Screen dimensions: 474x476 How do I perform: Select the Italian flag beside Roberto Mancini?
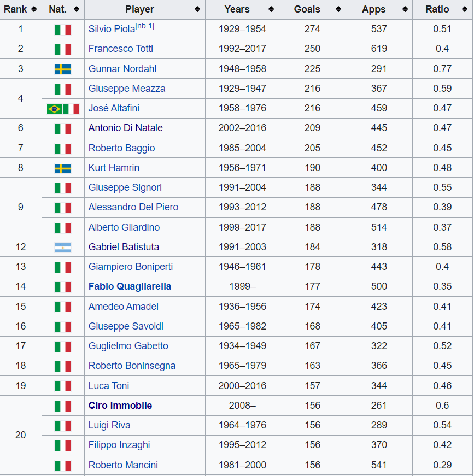[62, 465]
